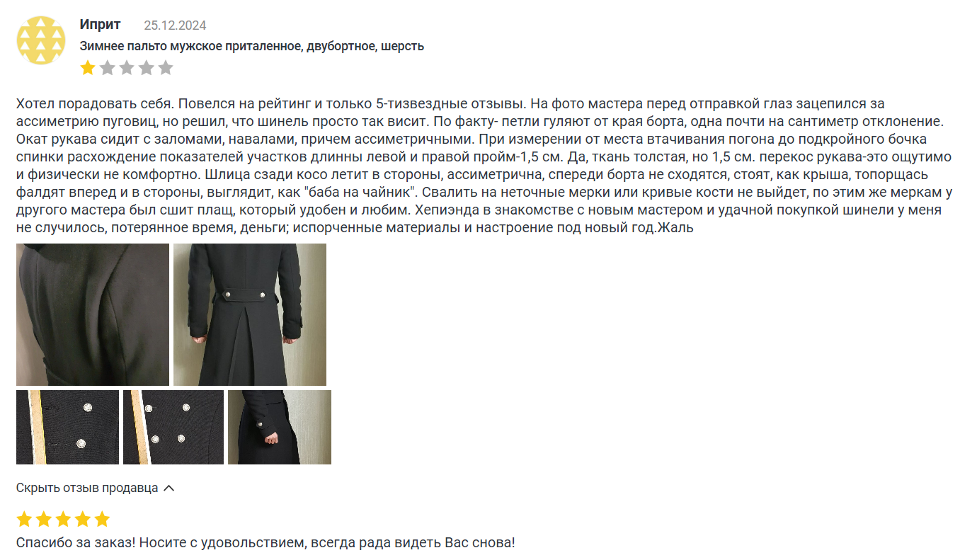The height and width of the screenshot is (560, 960).
Task: Click the fifth gray star in review rating
Action: tap(166, 68)
